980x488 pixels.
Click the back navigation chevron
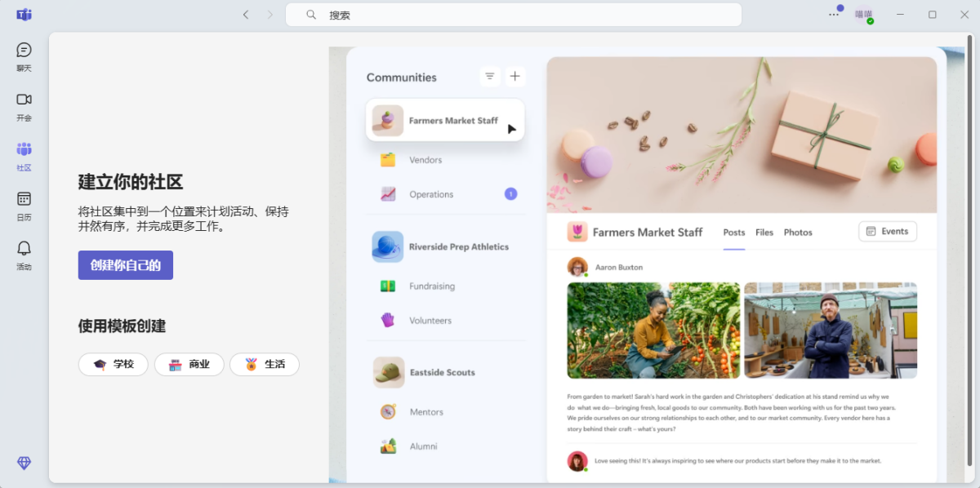246,14
